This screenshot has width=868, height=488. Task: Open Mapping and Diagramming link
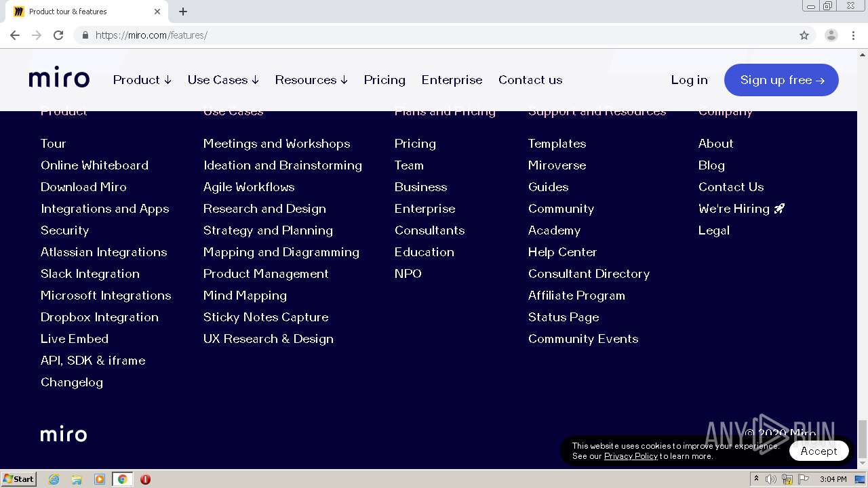point(281,252)
